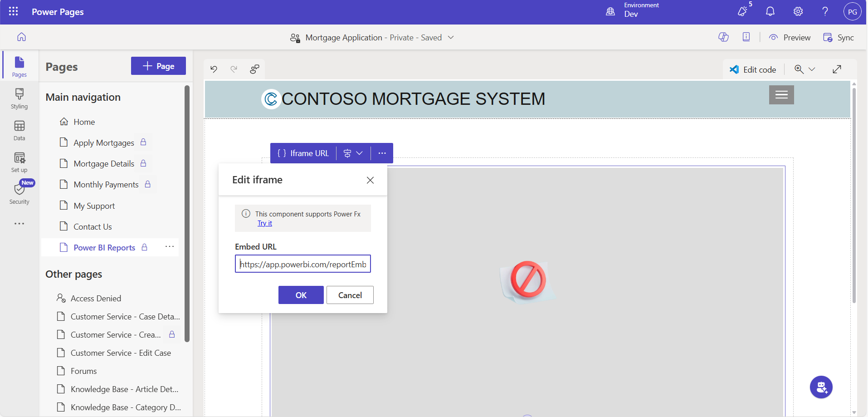Open the Styling workspace
Viewport: 868px width, 417px height.
(19, 98)
